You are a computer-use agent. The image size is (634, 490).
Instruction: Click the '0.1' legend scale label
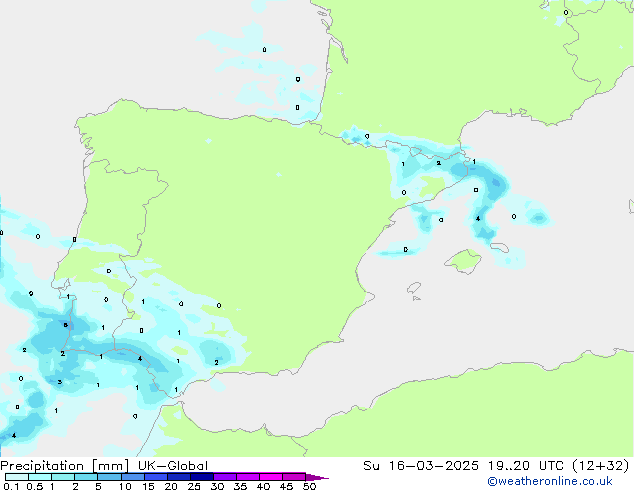[11, 486]
